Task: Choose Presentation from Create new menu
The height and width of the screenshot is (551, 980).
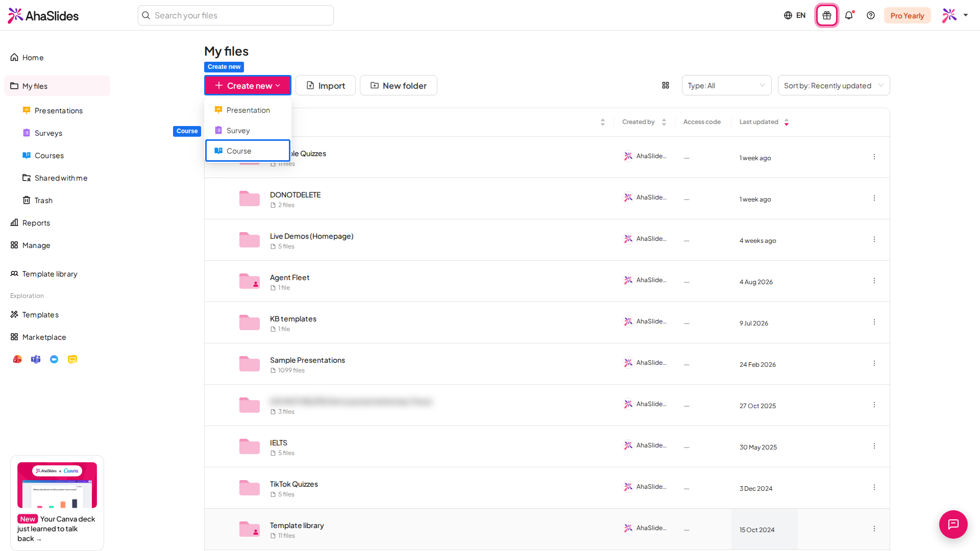Action: click(x=248, y=110)
